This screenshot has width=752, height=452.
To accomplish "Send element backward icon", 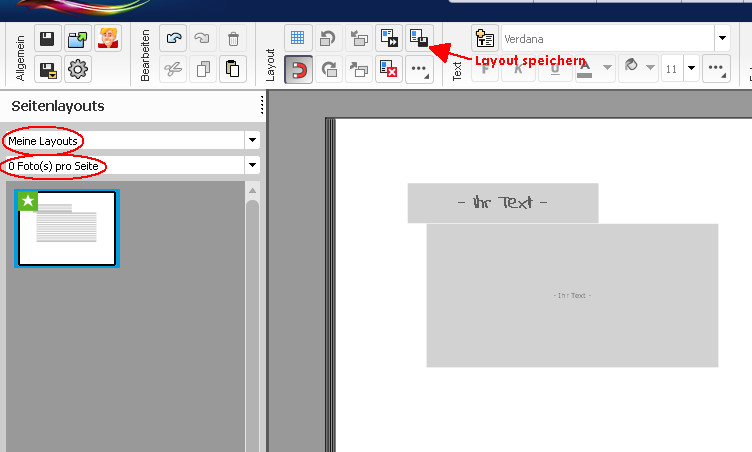I will tap(359, 38).
